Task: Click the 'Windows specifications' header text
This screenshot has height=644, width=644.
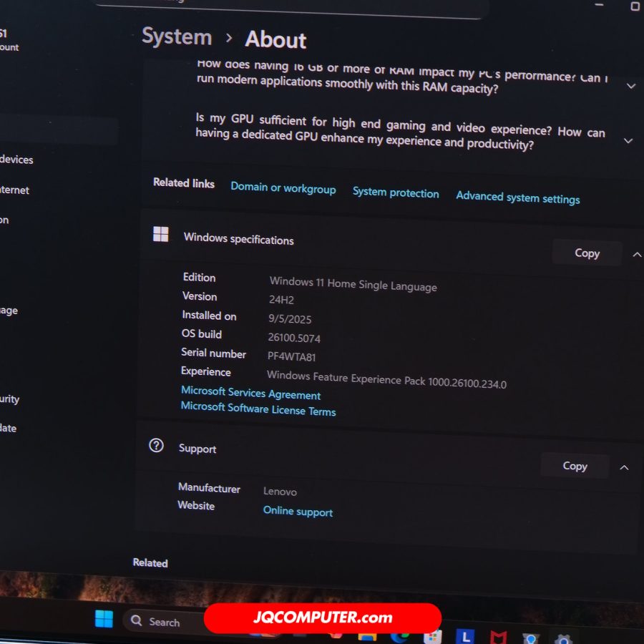Action: click(238, 238)
